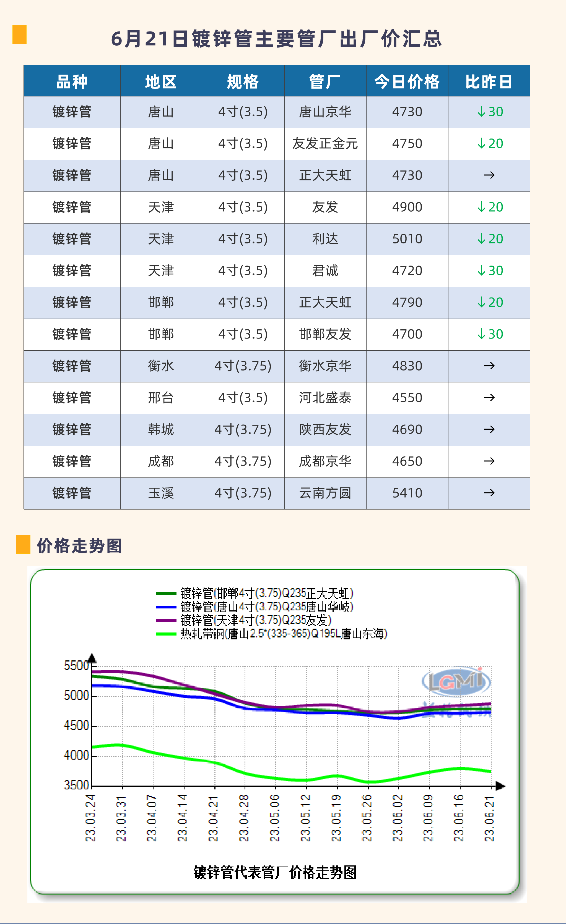Click the 比昨日 column header
Viewport: 566px width, 924px height.
tap(489, 81)
